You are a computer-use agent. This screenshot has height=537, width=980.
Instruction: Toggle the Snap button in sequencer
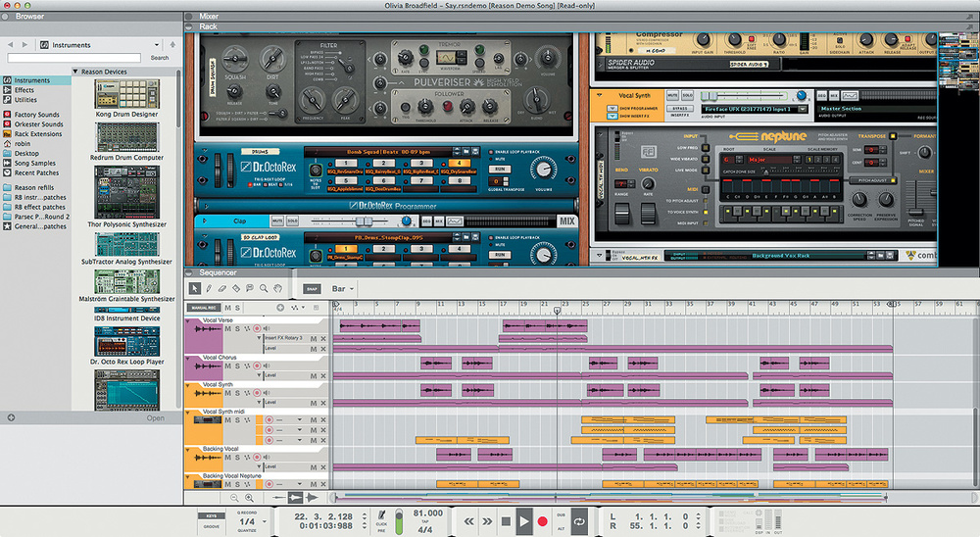(x=312, y=289)
